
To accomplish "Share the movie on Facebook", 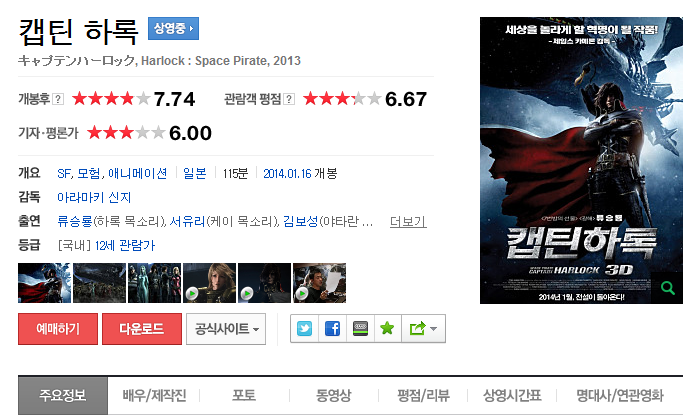I will click(332, 329).
